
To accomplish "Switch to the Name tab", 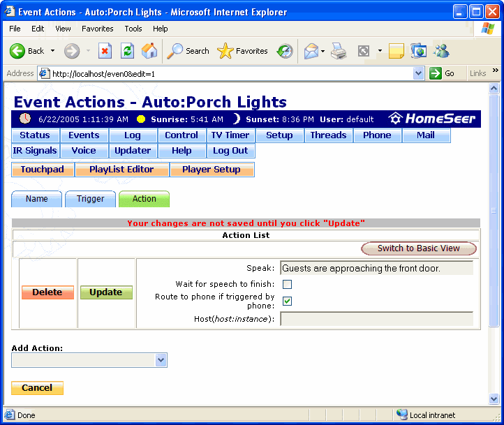I will point(36,199).
